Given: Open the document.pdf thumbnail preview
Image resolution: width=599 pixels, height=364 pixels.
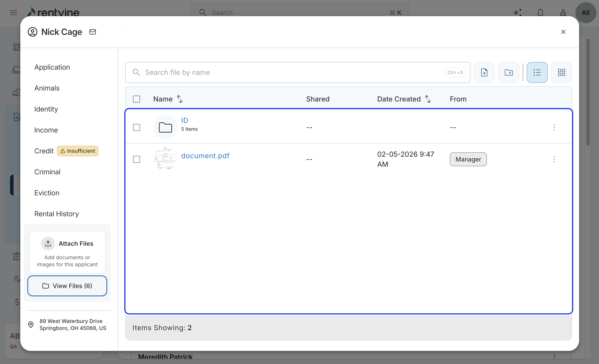Looking at the screenshot, I should point(166,158).
